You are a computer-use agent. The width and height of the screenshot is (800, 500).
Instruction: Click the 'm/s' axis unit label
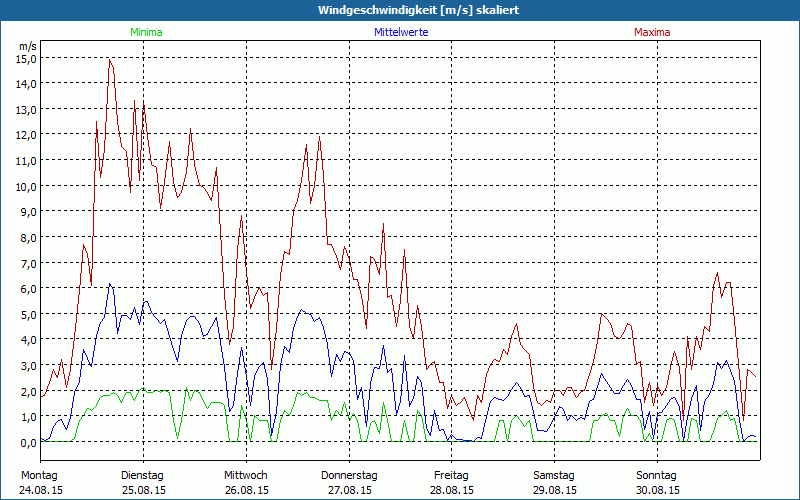point(28,46)
